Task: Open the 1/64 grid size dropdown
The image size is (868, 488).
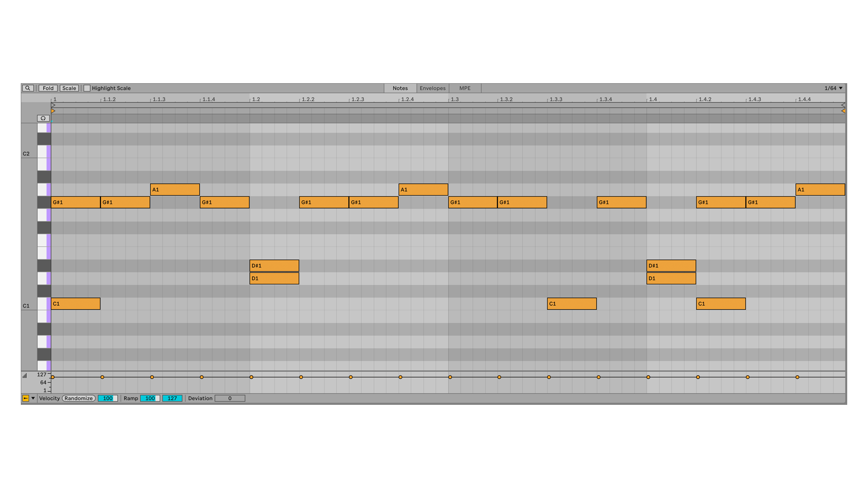Action: click(x=833, y=88)
